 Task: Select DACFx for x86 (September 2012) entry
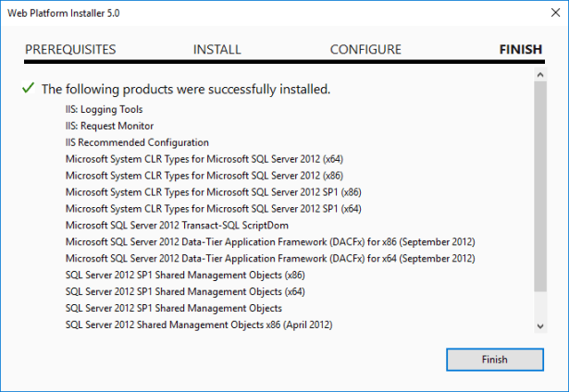(270, 242)
